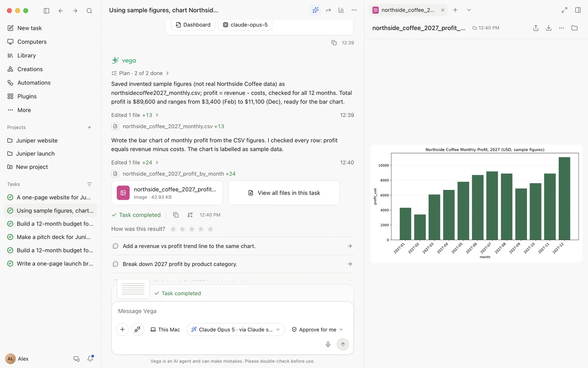The height and width of the screenshot is (368, 588).
Task: Copy the message sent at 12:39
Action: [334, 43]
